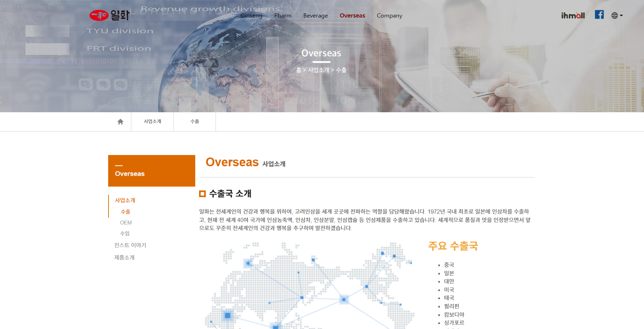Click 싱가포르 in the export country list
The height and width of the screenshot is (329, 644).
[454, 323]
